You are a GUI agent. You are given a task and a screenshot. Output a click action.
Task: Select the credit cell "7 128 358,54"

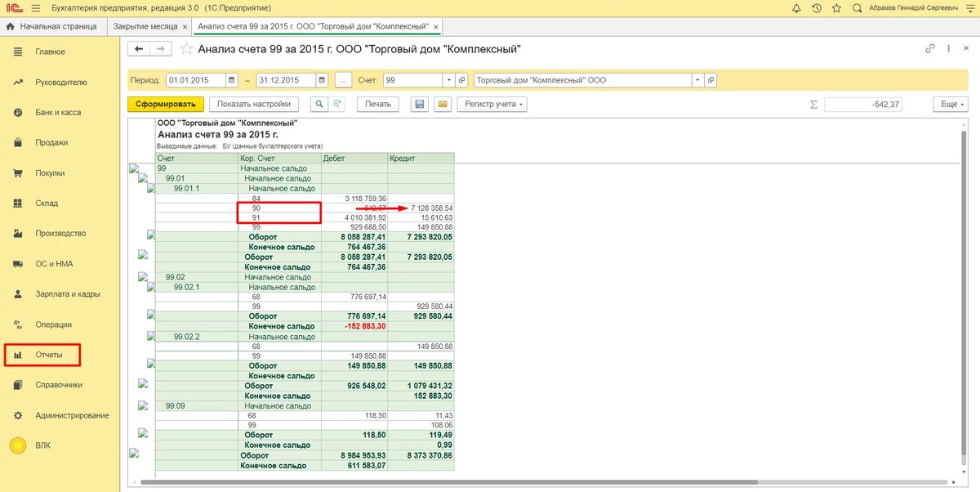pyautogui.click(x=421, y=208)
